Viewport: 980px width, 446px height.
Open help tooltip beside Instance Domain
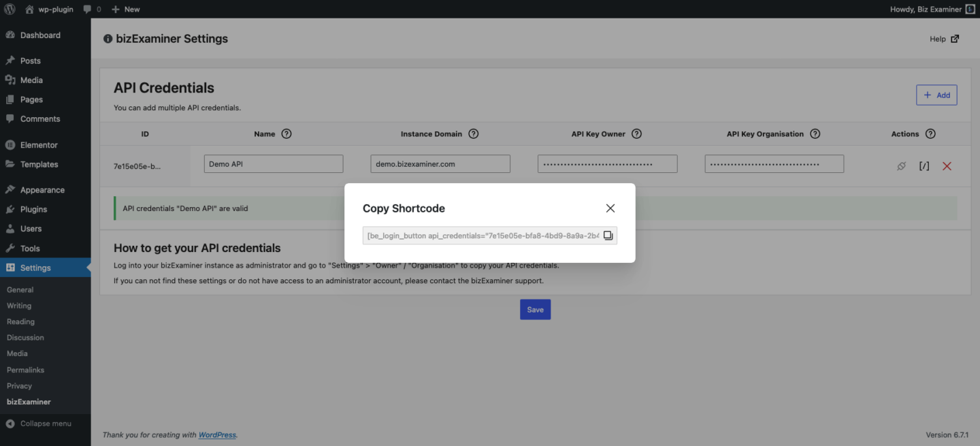click(x=474, y=133)
